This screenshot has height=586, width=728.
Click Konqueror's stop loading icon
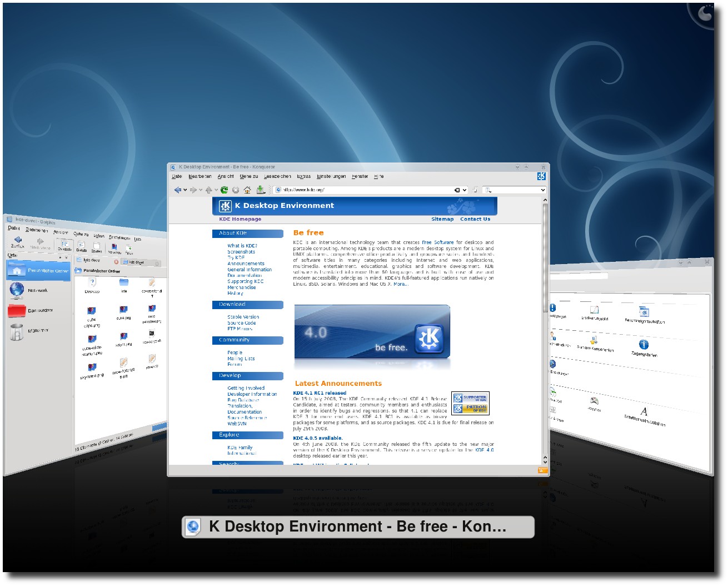[x=236, y=190]
